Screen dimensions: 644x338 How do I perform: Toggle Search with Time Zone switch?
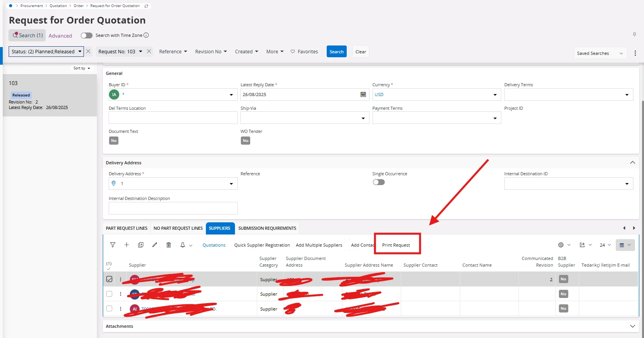(x=87, y=35)
